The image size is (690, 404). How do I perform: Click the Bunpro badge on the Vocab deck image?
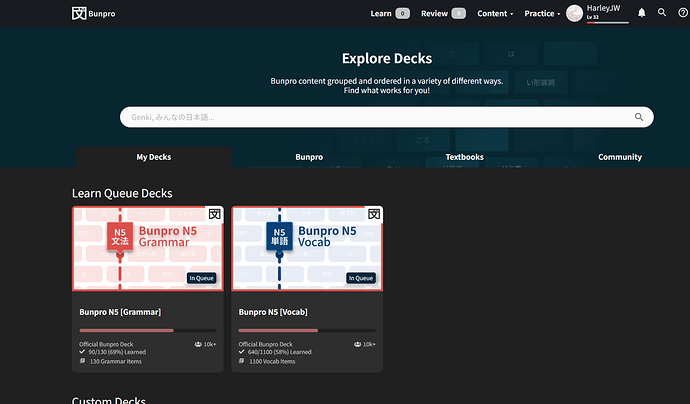click(374, 214)
